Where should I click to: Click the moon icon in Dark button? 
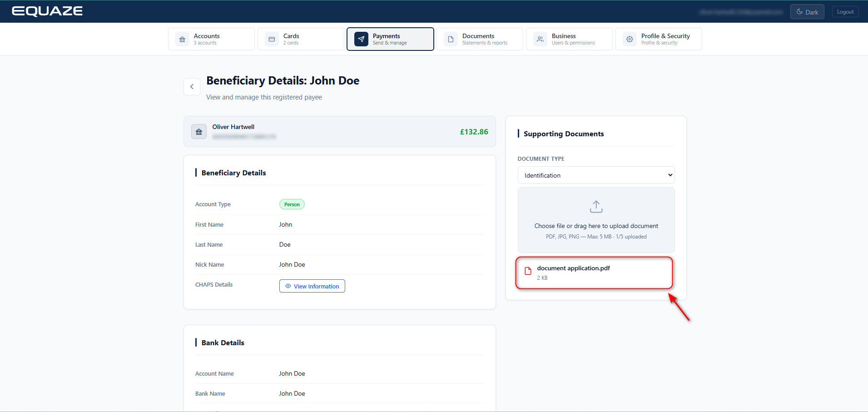coord(800,12)
